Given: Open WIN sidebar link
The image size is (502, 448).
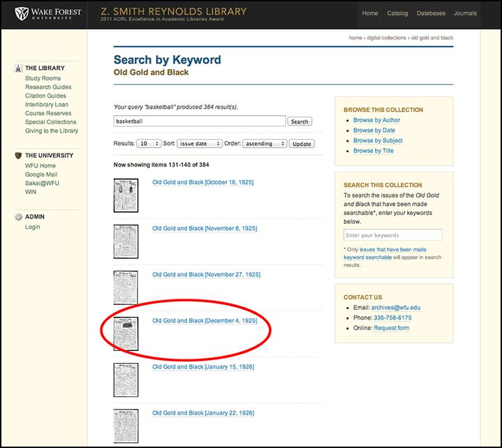Looking at the screenshot, I should (31, 192).
